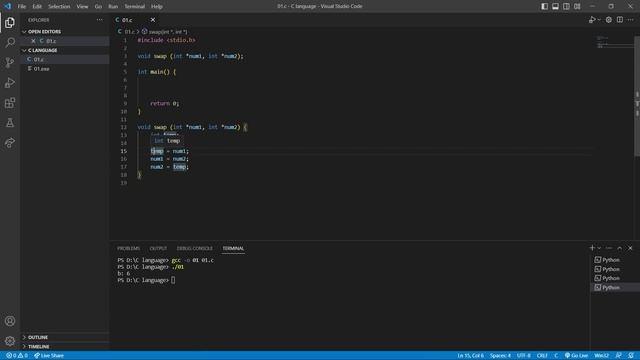This screenshot has height=360, width=640.
Task: Open the View menu
Action: click(82, 6)
